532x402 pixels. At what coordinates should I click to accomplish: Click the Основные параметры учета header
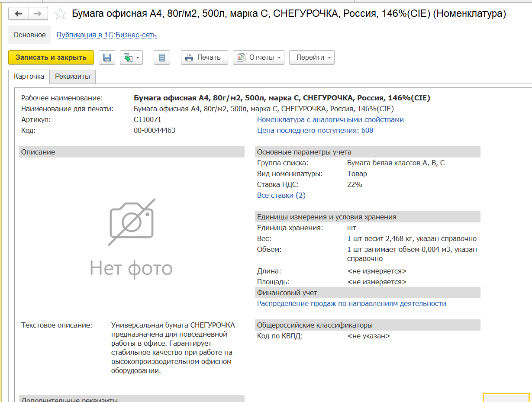[x=368, y=152]
